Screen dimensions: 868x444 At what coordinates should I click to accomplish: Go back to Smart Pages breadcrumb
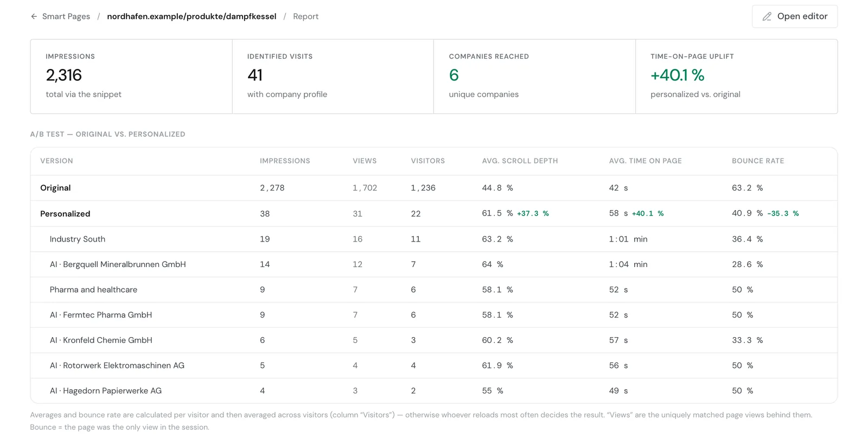(x=66, y=17)
